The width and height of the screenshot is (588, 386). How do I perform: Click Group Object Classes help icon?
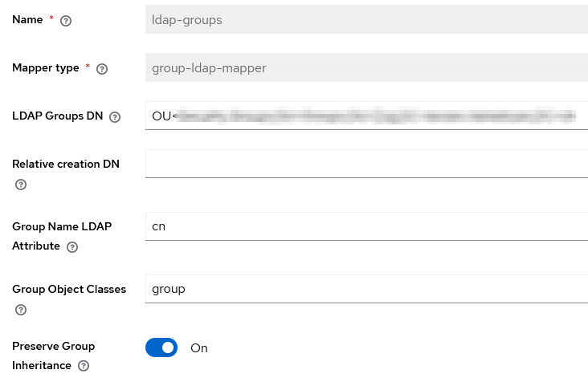pyautogui.click(x=21, y=310)
